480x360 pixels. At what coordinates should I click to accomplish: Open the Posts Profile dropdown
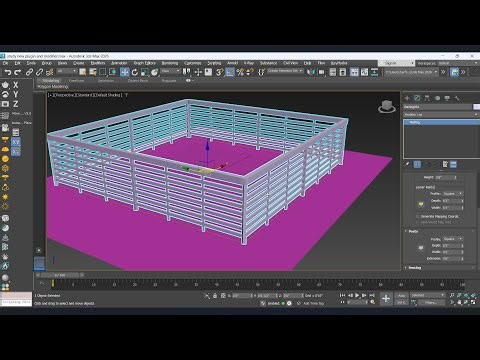pos(453,239)
